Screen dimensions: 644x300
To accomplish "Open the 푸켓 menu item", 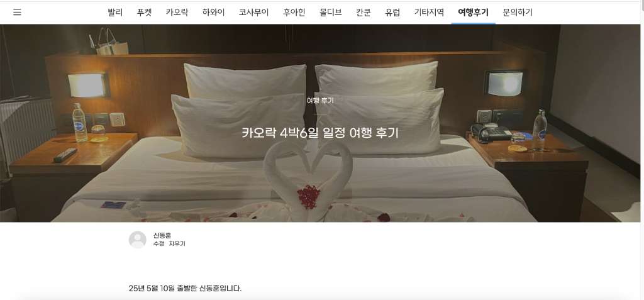I will tap(144, 13).
